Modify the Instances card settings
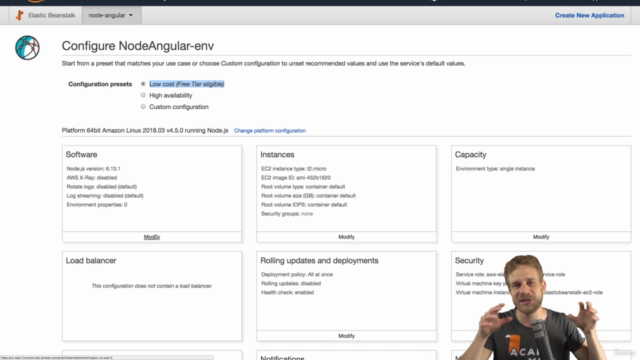 coord(347,237)
